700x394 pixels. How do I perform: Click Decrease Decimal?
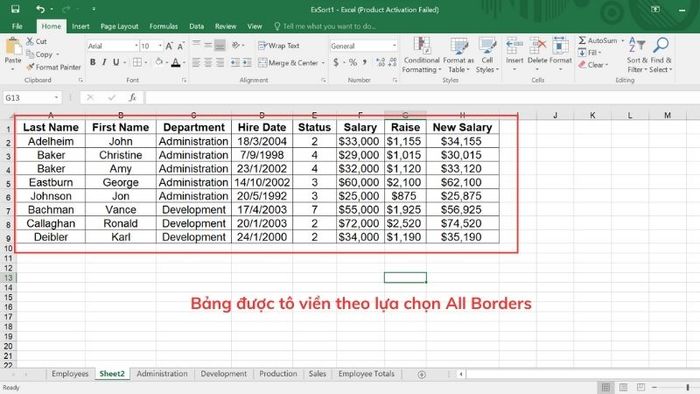coord(392,62)
